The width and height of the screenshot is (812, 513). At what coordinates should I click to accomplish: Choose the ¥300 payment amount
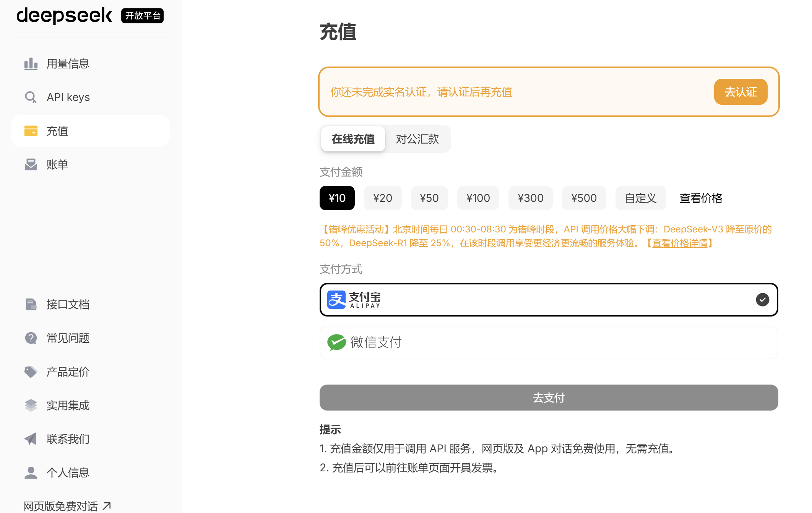click(x=530, y=198)
